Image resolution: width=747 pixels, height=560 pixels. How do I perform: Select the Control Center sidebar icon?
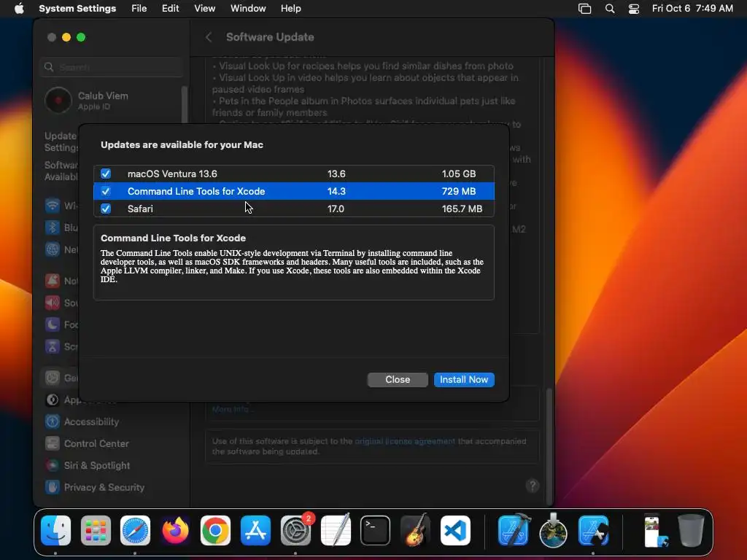click(53, 443)
